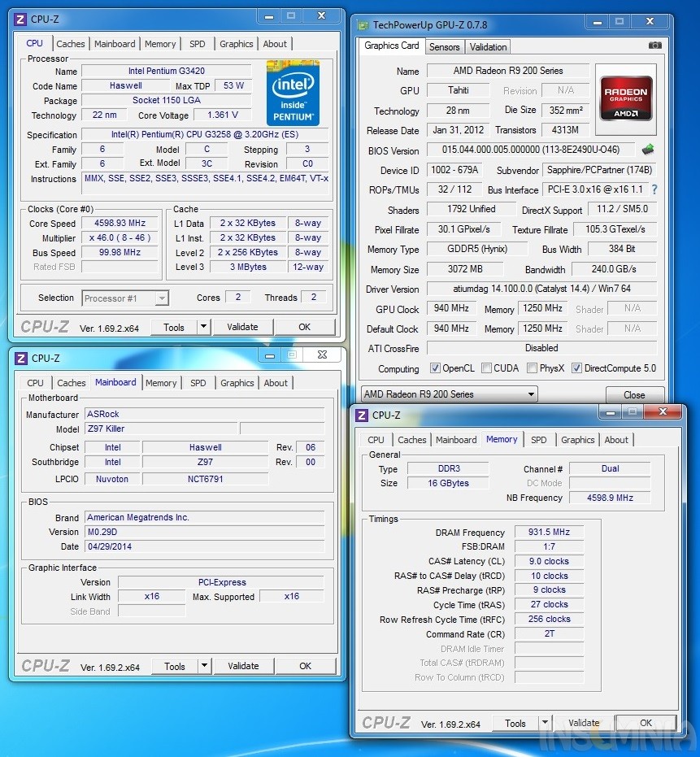
Task: Toggle the DirectCompute 5.0 checkbox
Action: [576, 368]
